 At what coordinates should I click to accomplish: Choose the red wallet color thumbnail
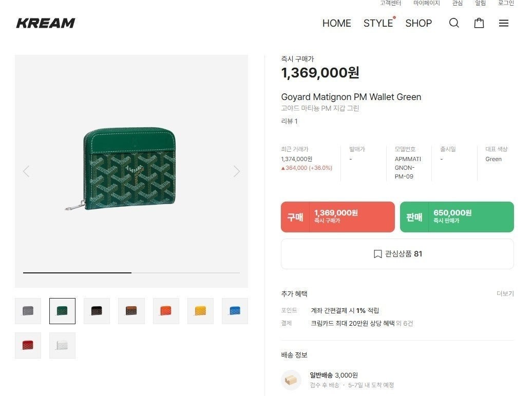[28, 345]
